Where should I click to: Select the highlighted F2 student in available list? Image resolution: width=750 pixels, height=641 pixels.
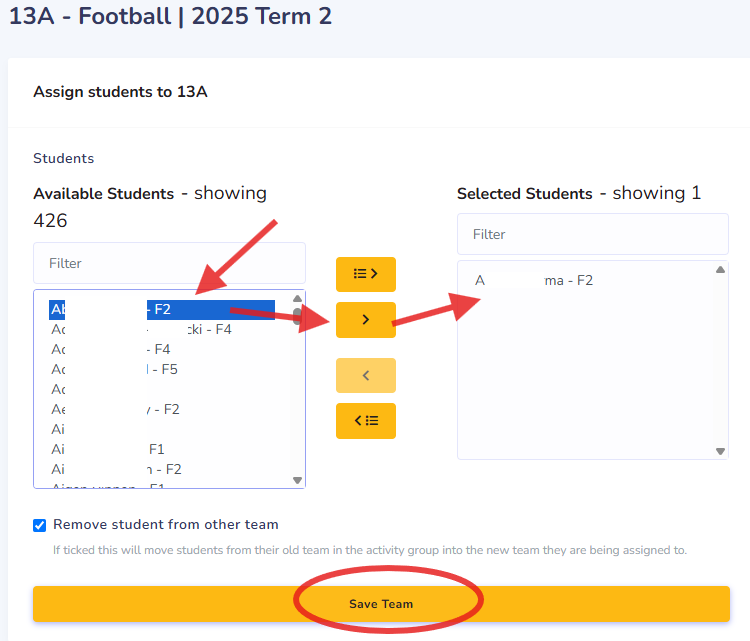[x=162, y=310]
